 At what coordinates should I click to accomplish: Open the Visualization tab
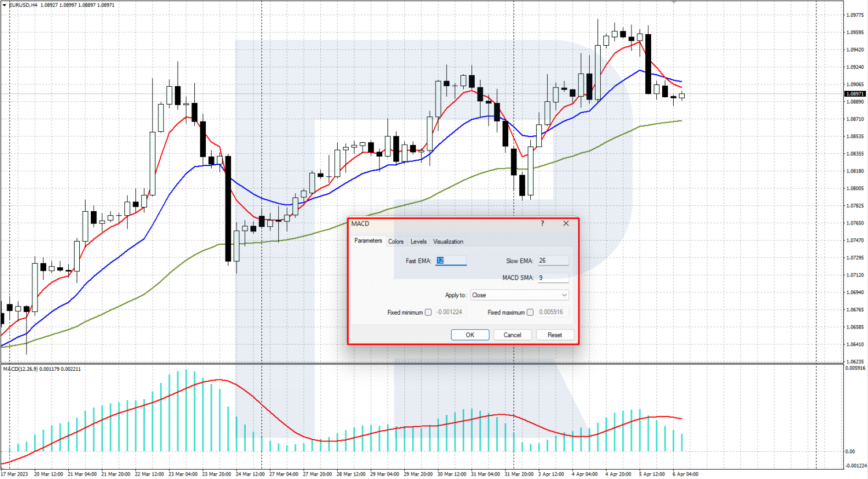click(448, 242)
